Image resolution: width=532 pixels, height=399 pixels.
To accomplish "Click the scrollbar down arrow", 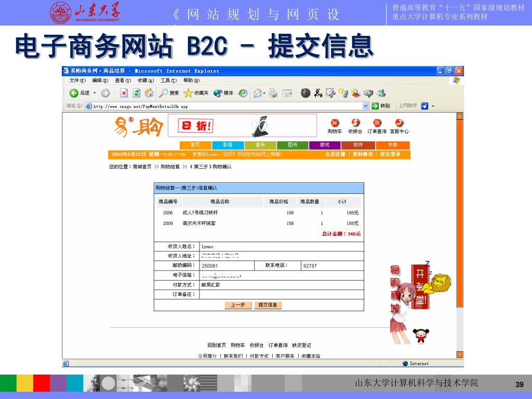I will [460, 355].
